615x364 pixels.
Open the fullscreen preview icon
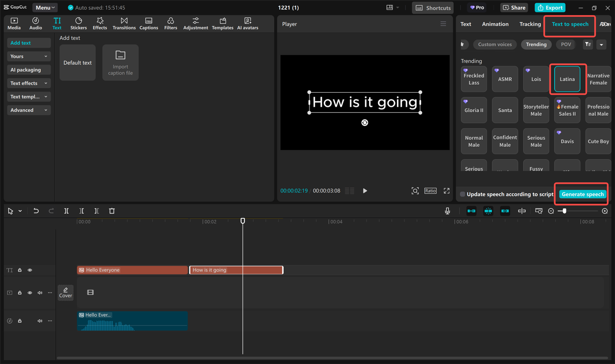pyautogui.click(x=446, y=191)
